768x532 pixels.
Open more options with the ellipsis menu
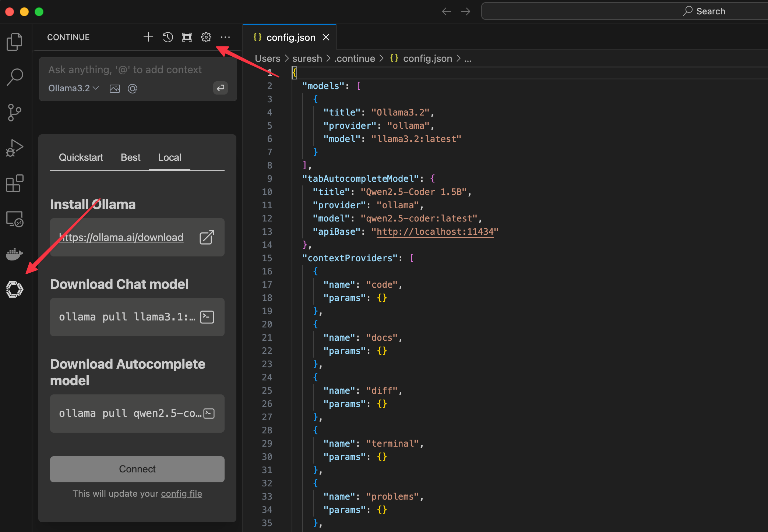click(225, 37)
